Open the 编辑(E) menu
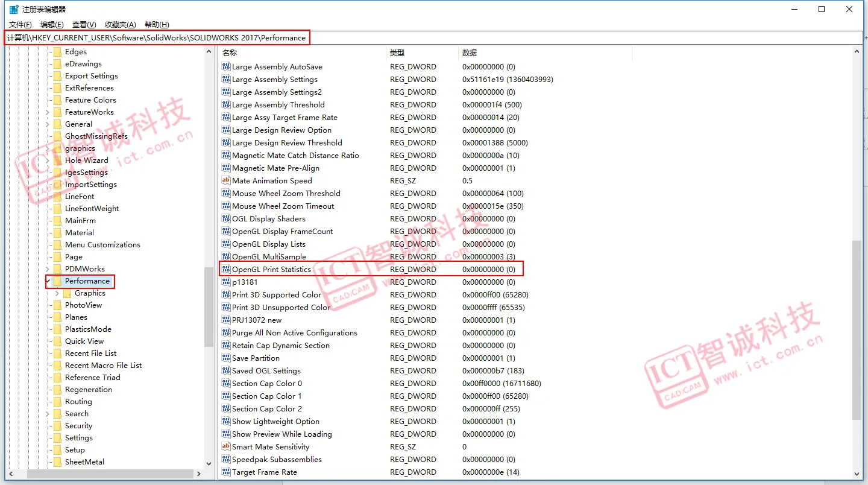 tap(52, 25)
